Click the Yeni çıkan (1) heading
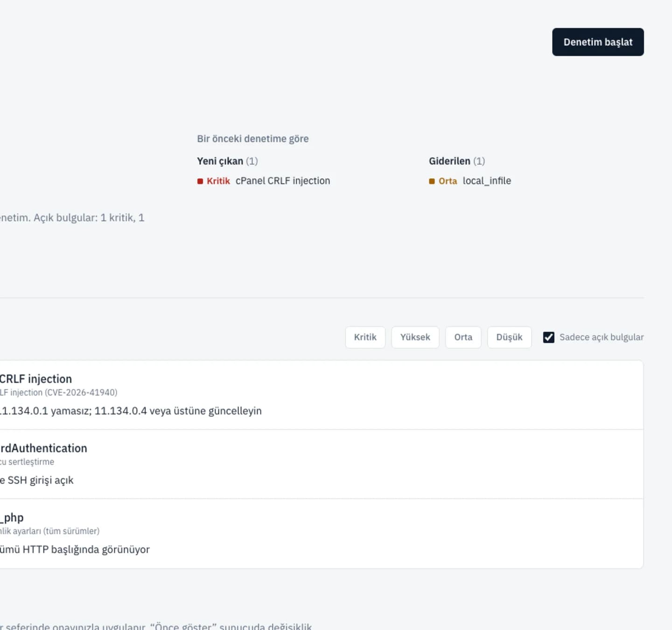The height and width of the screenshot is (630, 672). pyautogui.click(x=227, y=161)
